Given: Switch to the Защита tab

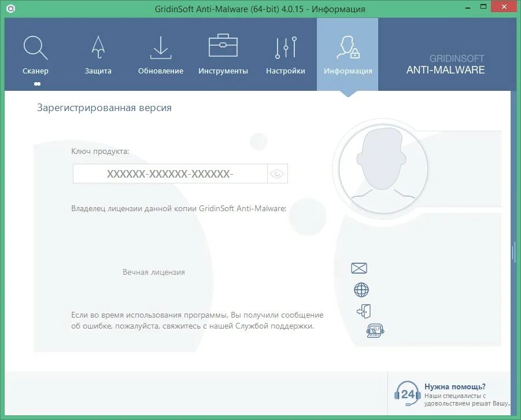Looking at the screenshot, I should tap(98, 54).
